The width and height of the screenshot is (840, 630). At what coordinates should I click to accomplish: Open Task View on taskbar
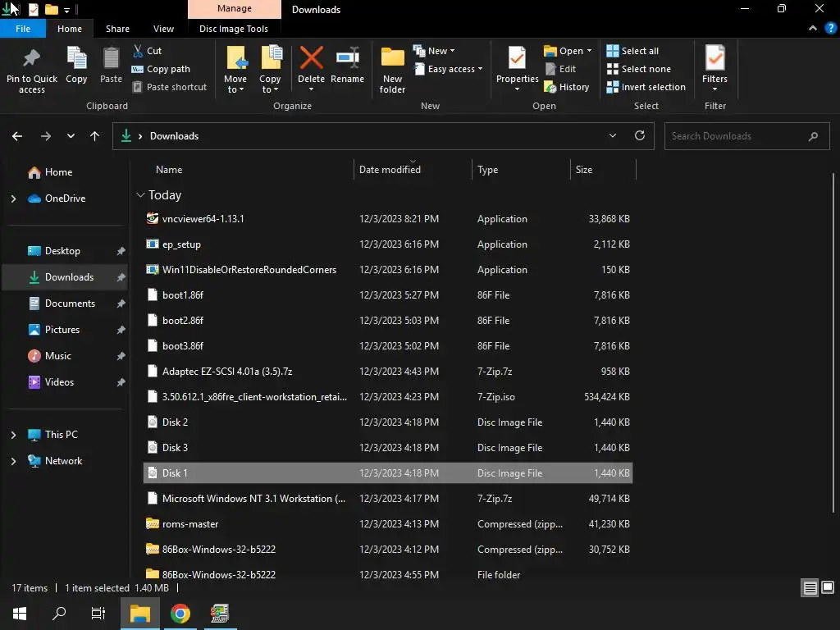click(x=98, y=614)
